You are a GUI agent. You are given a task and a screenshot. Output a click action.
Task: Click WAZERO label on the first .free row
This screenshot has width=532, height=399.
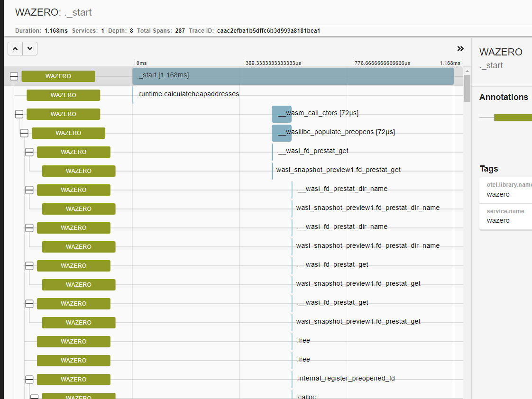(73, 342)
